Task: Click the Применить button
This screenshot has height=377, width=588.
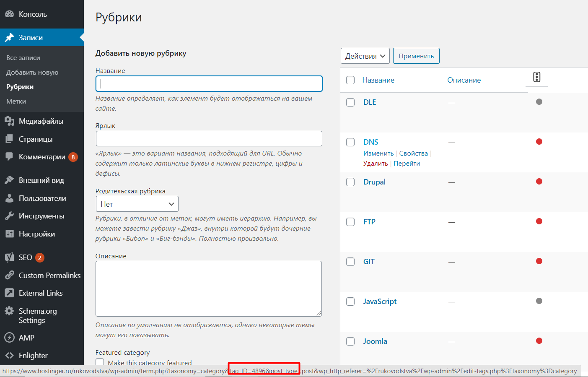Action: click(416, 56)
